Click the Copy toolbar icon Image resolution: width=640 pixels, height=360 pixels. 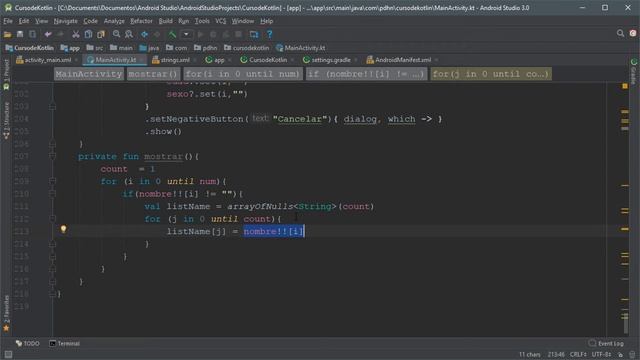[88, 34]
